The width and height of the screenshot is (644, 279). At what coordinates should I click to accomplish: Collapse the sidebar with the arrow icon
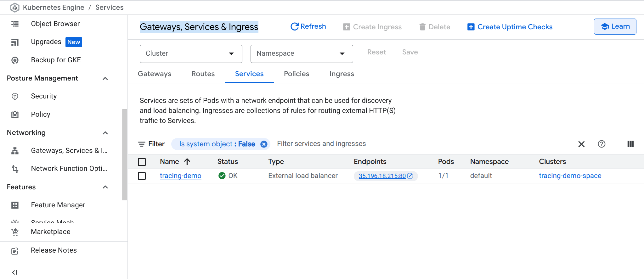[x=14, y=272]
